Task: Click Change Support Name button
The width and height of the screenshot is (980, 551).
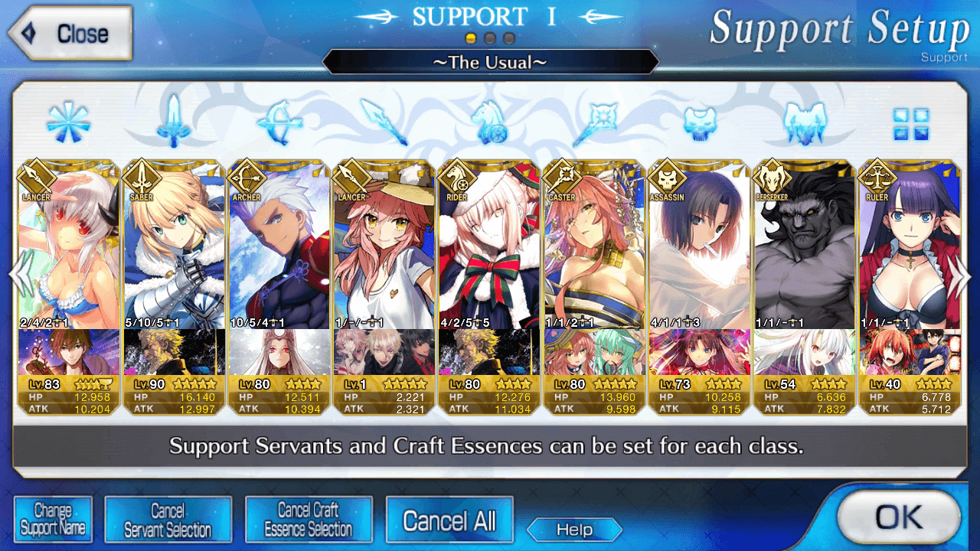Action: (53, 520)
